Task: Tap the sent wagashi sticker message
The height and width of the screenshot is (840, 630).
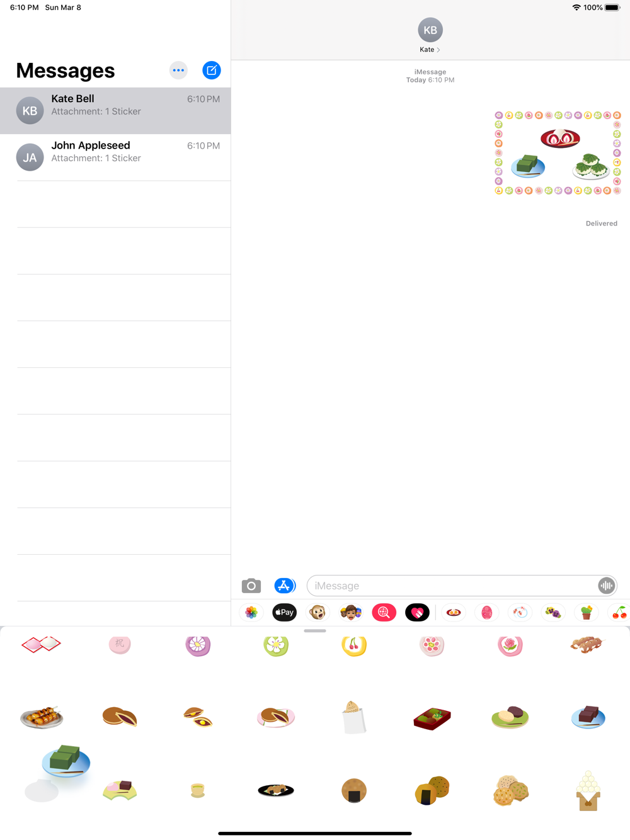Action: pyautogui.click(x=558, y=153)
